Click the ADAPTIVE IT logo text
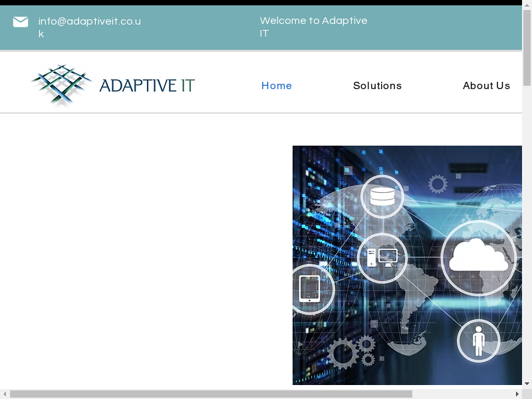 pos(146,85)
